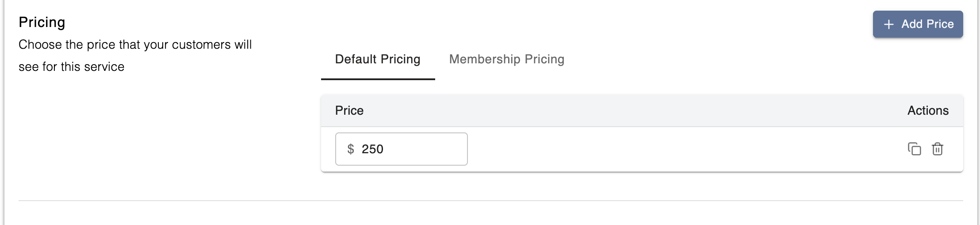Click the Add Price button
Image resolution: width=980 pixels, height=225 pixels.
point(917,24)
